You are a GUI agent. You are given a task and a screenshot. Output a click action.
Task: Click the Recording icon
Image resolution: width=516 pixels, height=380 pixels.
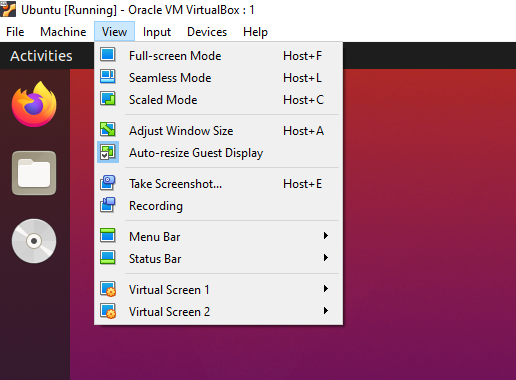pyautogui.click(x=108, y=205)
